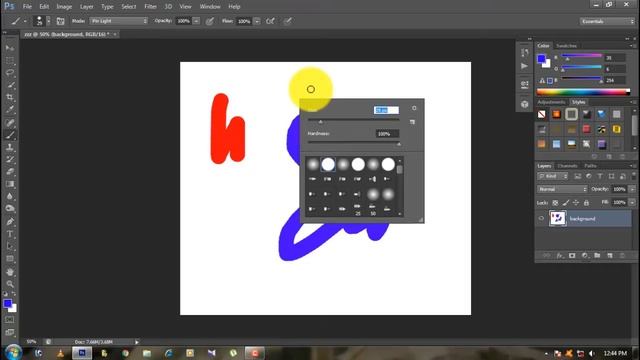The image size is (640, 360).
Task: Open the Filter menu
Action: tap(150, 7)
